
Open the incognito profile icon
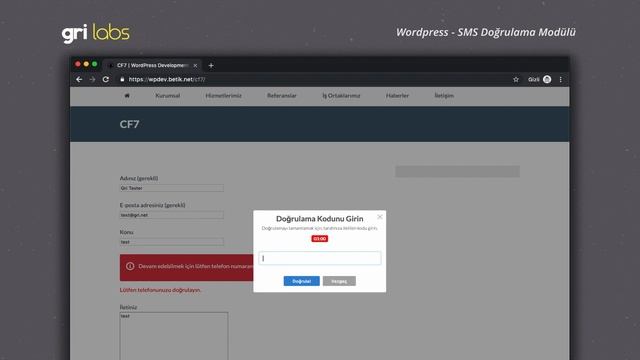pyautogui.click(x=547, y=79)
